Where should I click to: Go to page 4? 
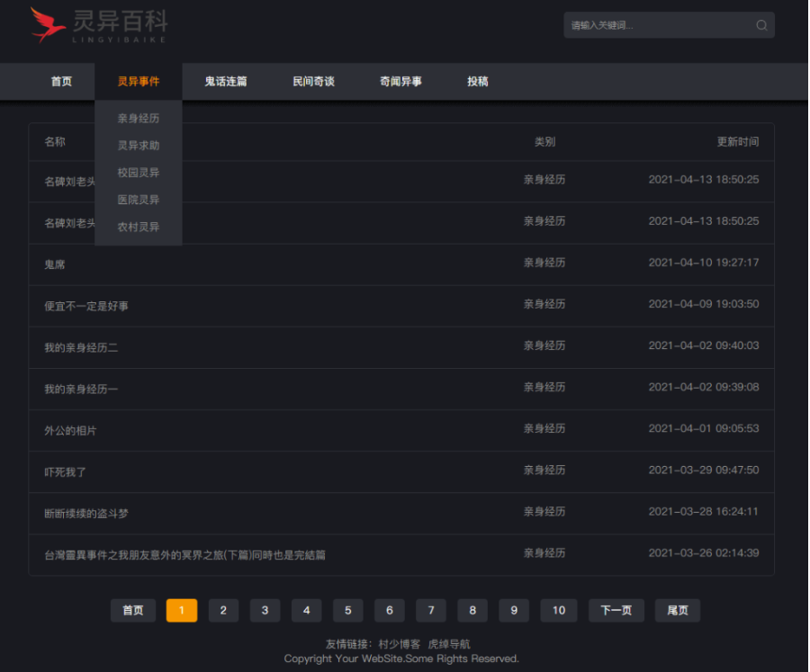coord(306,611)
